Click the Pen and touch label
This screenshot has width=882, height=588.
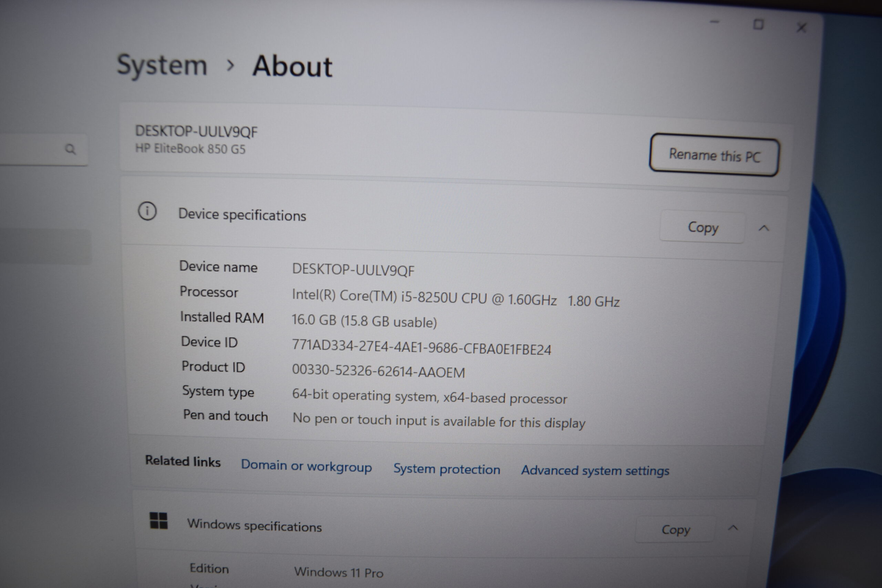[x=225, y=415]
